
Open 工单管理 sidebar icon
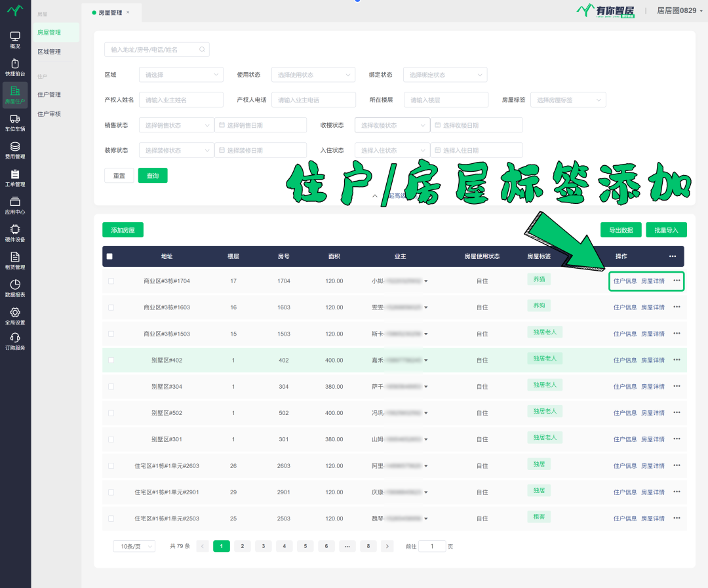(15, 178)
